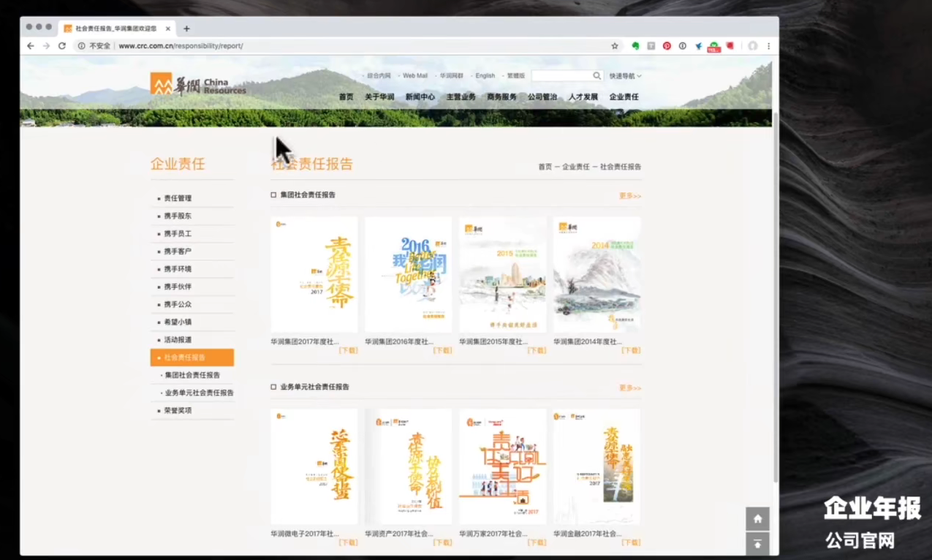Image resolution: width=932 pixels, height=560 pixels.
Task: Click the red bookmark extension icon
Action: 730,46
